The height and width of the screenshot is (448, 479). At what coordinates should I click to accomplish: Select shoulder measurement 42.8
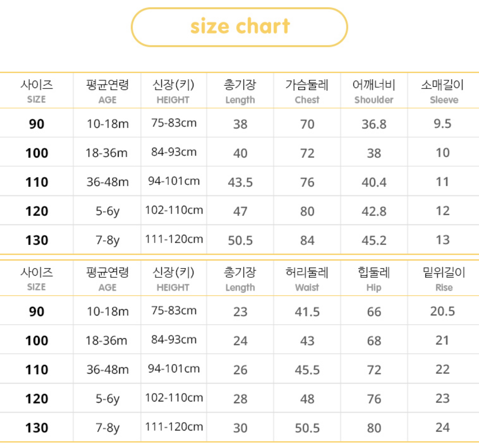pyautogui.click(x=374, y=211)
